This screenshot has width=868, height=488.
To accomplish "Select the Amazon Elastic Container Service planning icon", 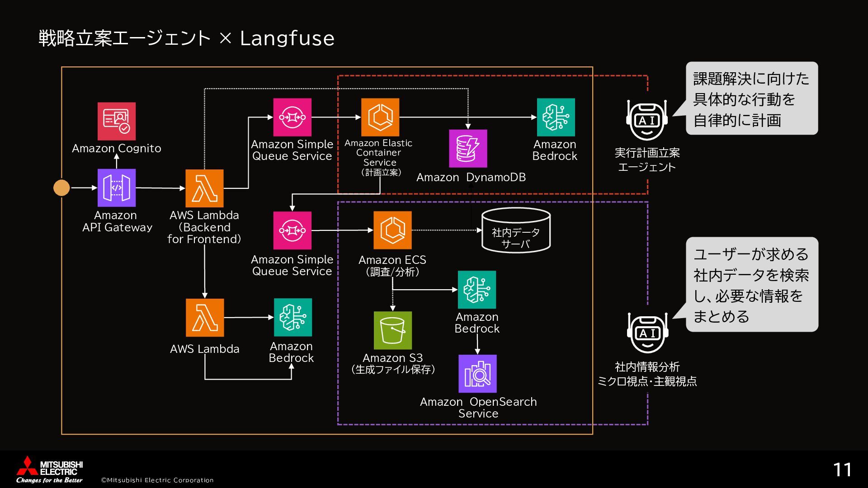I will click(380, 117).
